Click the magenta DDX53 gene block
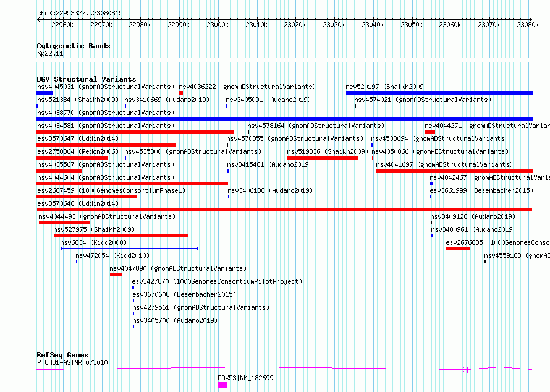 (x=222, y=385)
